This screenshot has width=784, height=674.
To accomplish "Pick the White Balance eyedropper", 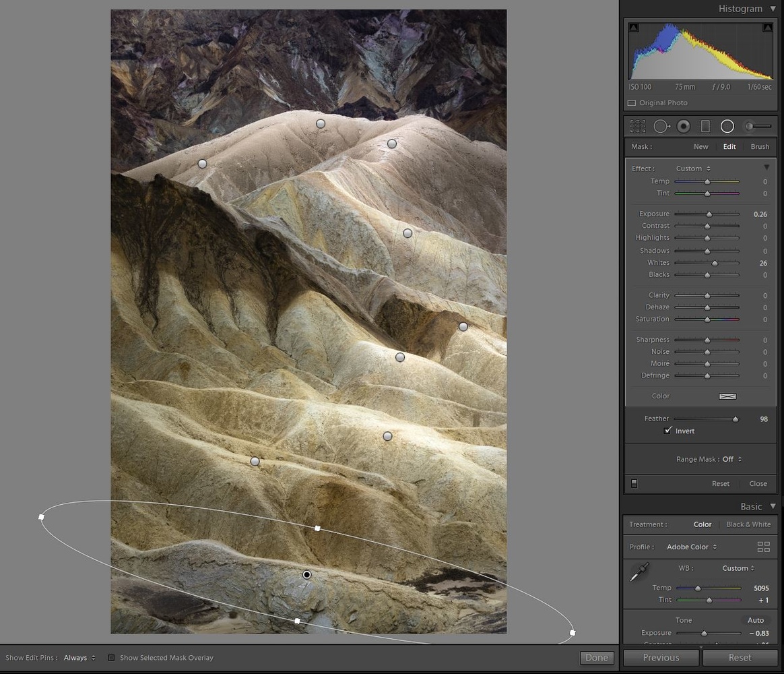I will click(x=639, y=573).
